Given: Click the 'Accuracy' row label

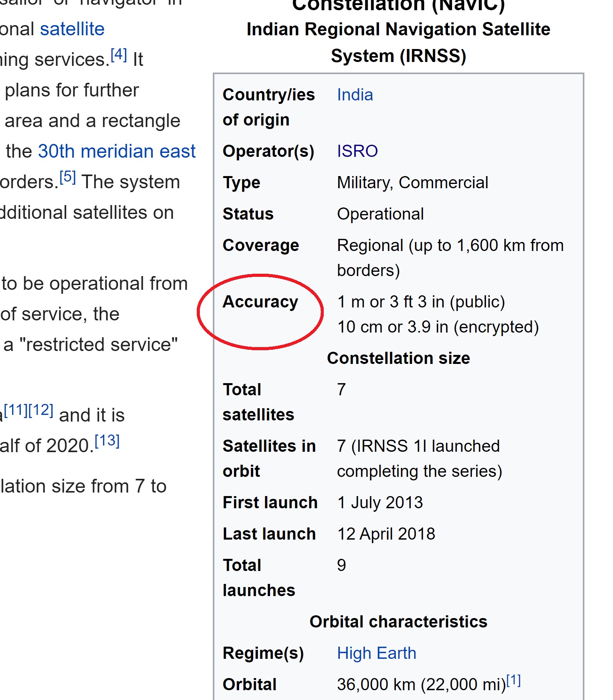Looking at the screenshot, I should tap(261, 302).
